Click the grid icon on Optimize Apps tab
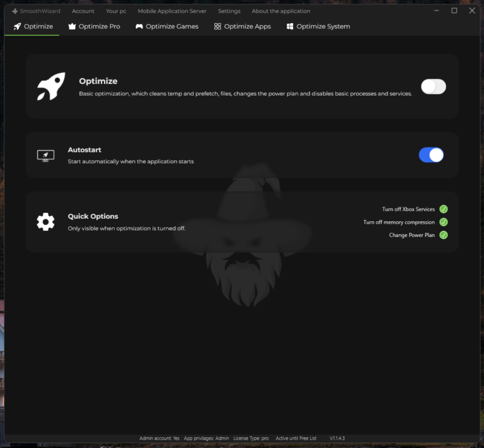This screenshot has width=484, height=448. tap(217, 26)
